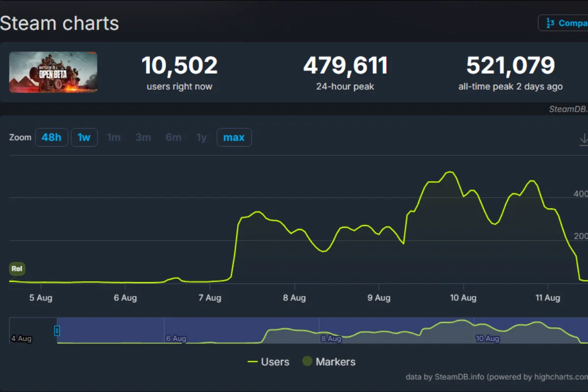The width and height of the screenshot is (588, 392).
Task: Open the Battlefield Open Beta game thumbnail
Action: (53, 72)
